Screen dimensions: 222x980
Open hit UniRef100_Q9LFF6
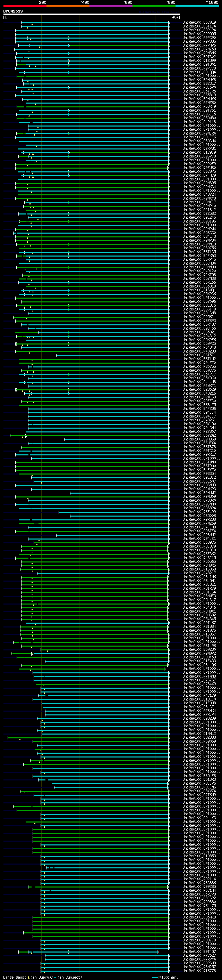(199, 137)
